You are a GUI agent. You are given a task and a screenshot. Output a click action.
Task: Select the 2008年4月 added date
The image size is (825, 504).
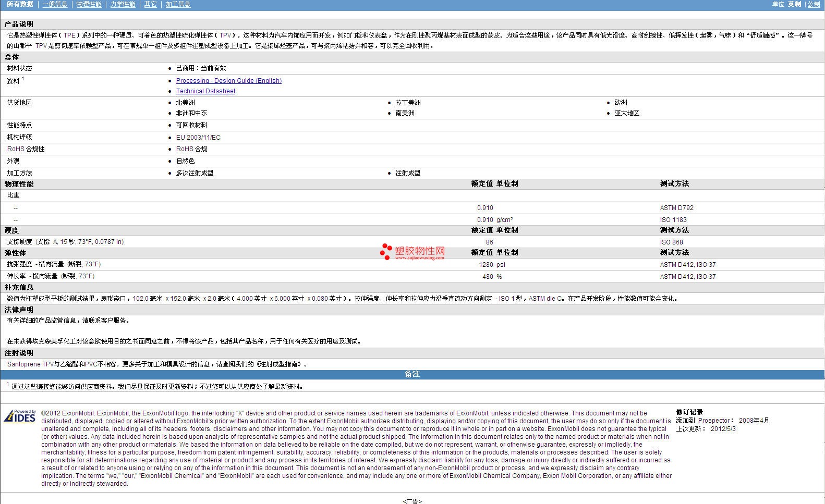click(x=754, y=421)
